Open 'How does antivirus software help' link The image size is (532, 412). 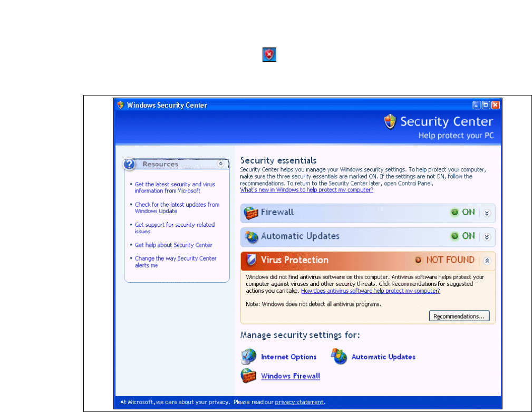point(371,291)
